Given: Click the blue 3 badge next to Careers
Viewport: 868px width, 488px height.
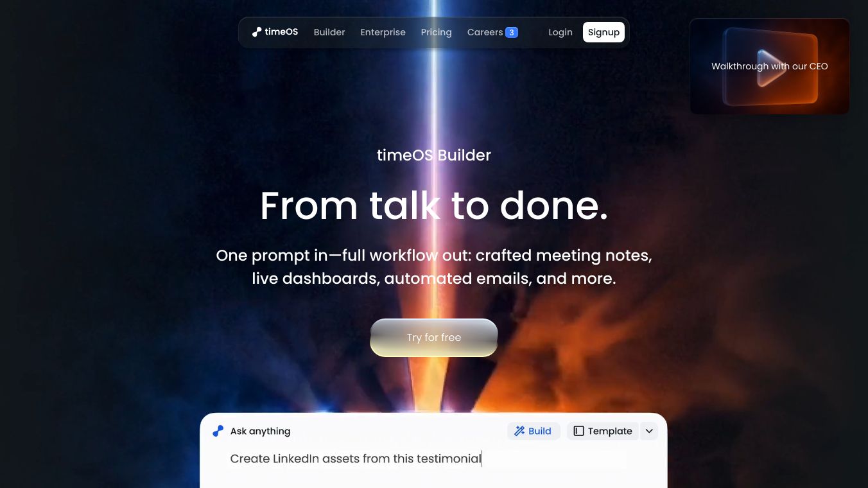Looking at the screenshot, I should (512, 32).
